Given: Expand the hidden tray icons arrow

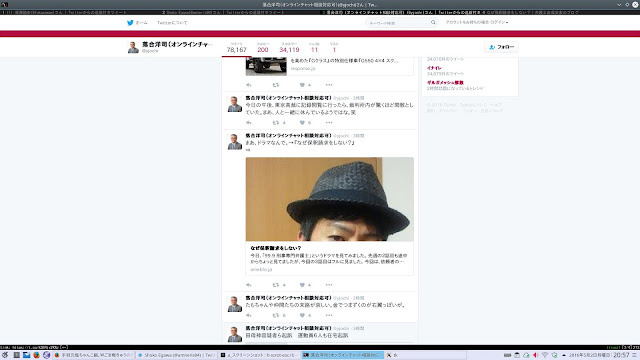Looking at the screenshot, I should click(564, 355).
